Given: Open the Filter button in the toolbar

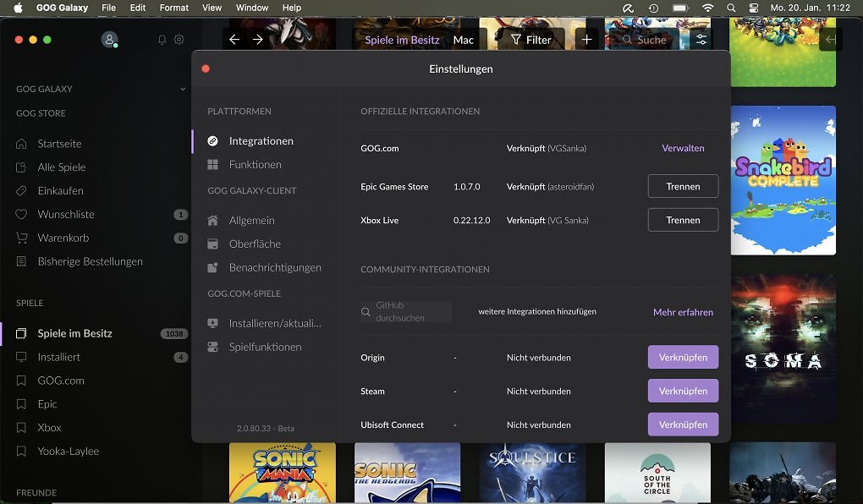Looking at the screenshot, I should pos(530,40).
